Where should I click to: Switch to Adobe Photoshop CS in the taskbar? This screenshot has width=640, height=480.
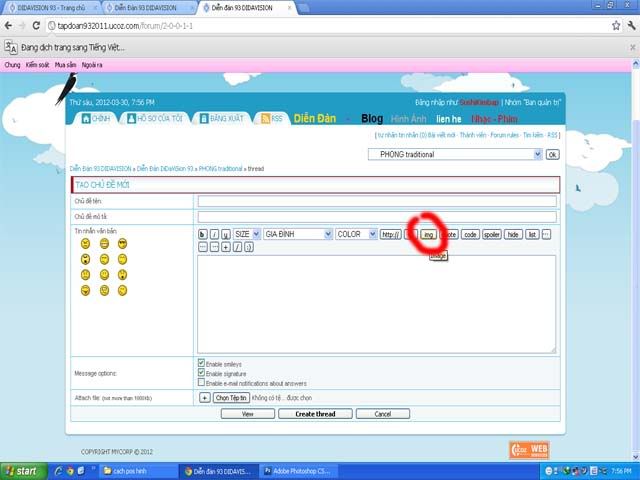coord(299,471)
